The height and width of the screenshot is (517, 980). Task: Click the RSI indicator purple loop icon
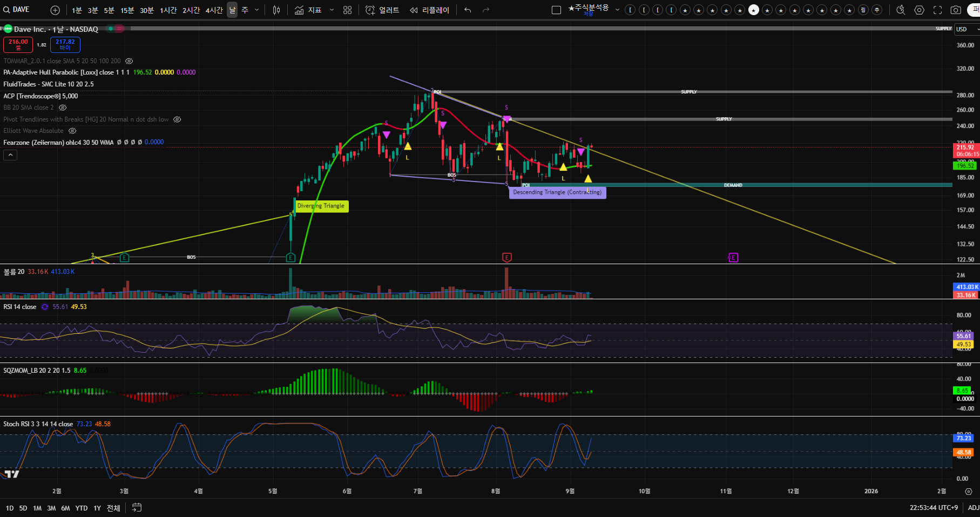45,307
